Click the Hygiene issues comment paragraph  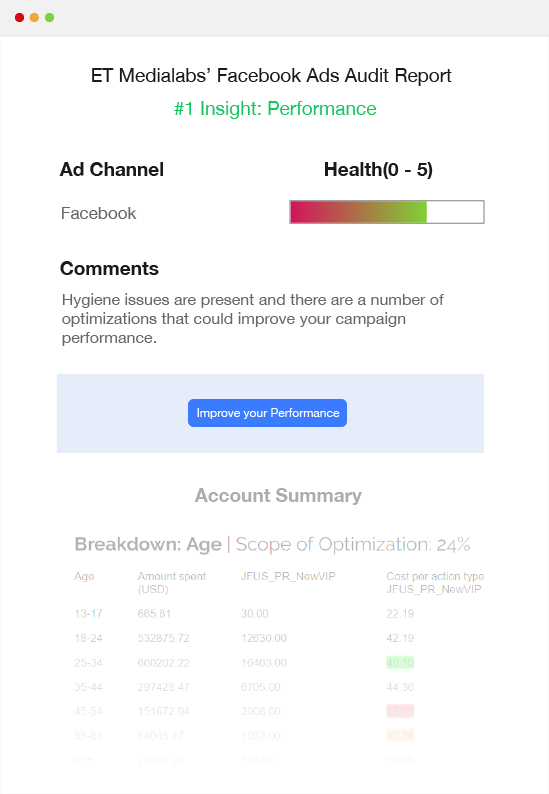(252, 319)
